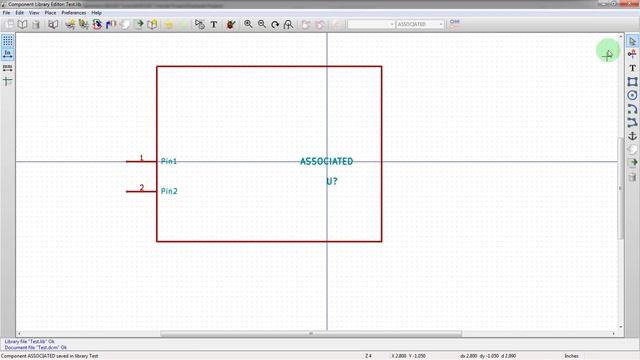Open the component properties editor
This screenshot has height=360, width=640.
tap(200, 24)
